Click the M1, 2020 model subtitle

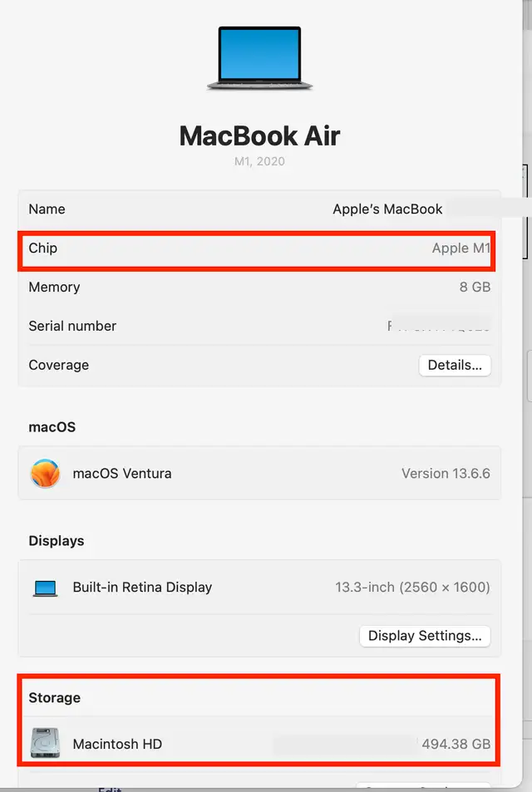click(259, 161)
